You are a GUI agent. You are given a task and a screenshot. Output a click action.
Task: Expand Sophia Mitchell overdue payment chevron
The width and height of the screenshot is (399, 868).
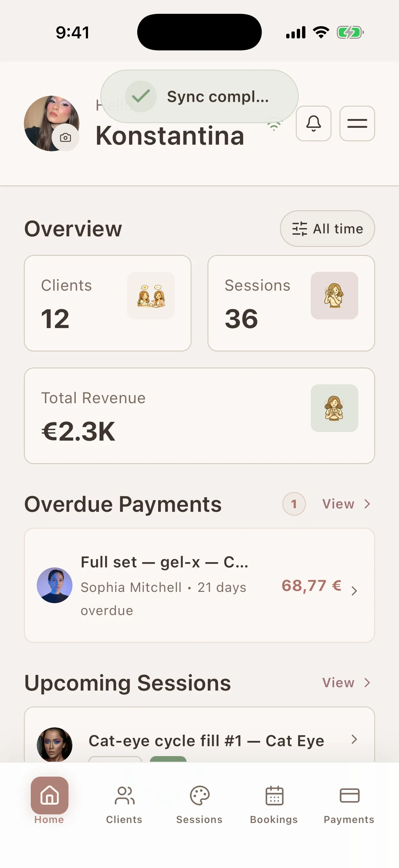[354, 591]
